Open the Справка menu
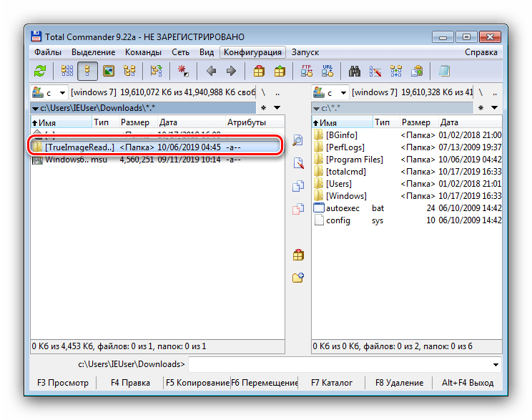 point(481,52)
